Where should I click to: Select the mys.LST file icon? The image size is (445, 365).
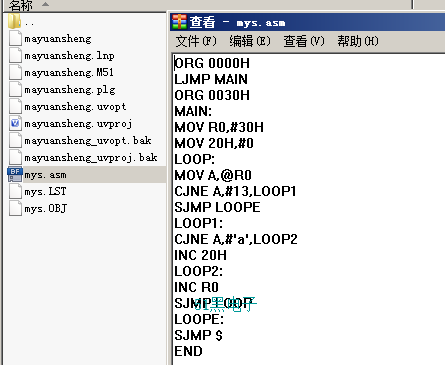pos(15,192)
